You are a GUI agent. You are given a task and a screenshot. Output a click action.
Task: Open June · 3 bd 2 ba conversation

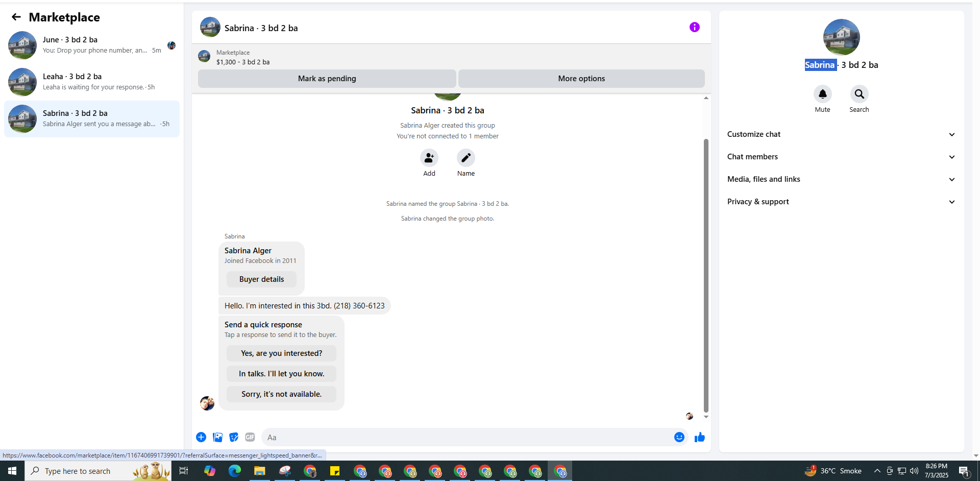pyautogui.click(x=92, y=45)
